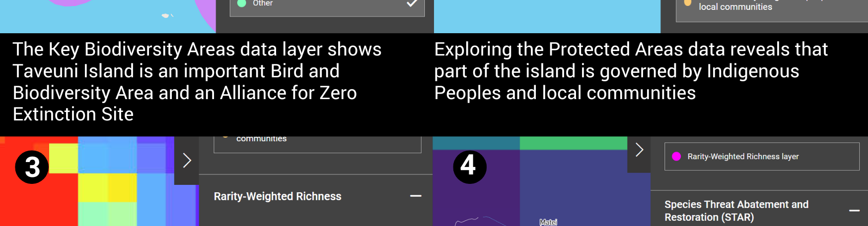This screenshot has height=226, width=868.
Task: Select the Species Threat Abatement and Restoration heading
Action: coord(736,211)
